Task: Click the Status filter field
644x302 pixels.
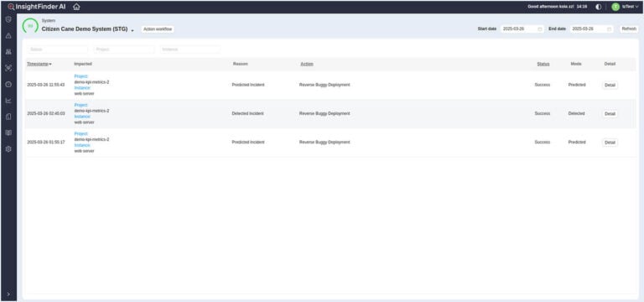Action: pos(58,49)
